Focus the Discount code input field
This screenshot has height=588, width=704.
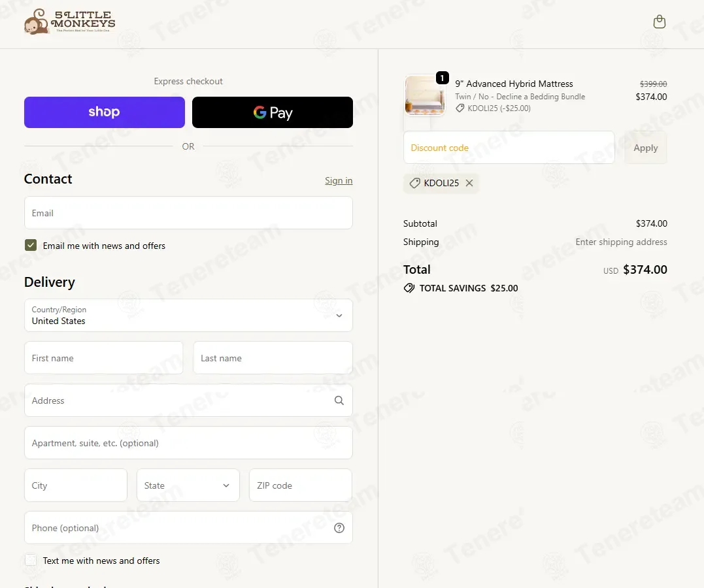pyautogui.click(x=509, y=148)
